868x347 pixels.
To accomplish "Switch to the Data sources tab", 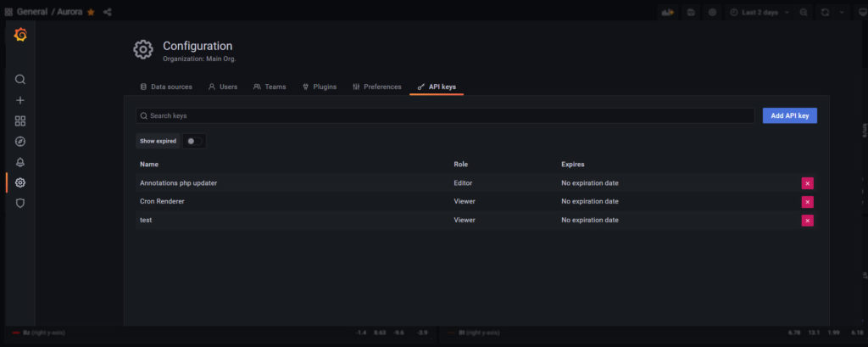I will (166, 87).
